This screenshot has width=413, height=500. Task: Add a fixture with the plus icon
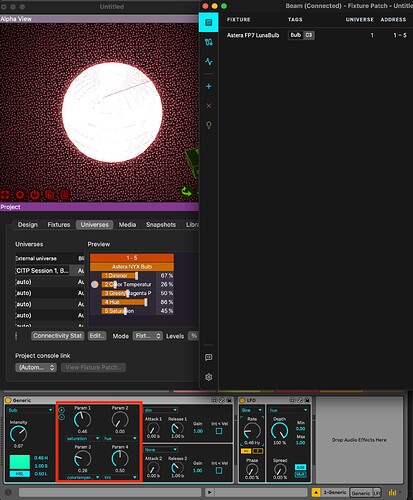click(209, 86)
